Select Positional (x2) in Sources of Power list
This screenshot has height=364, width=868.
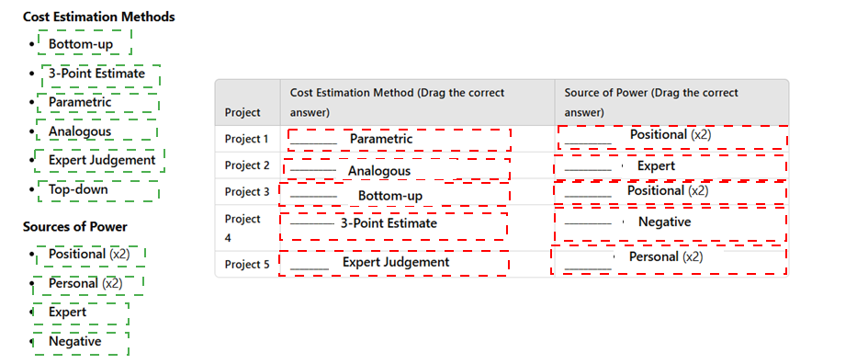point(91,256)
